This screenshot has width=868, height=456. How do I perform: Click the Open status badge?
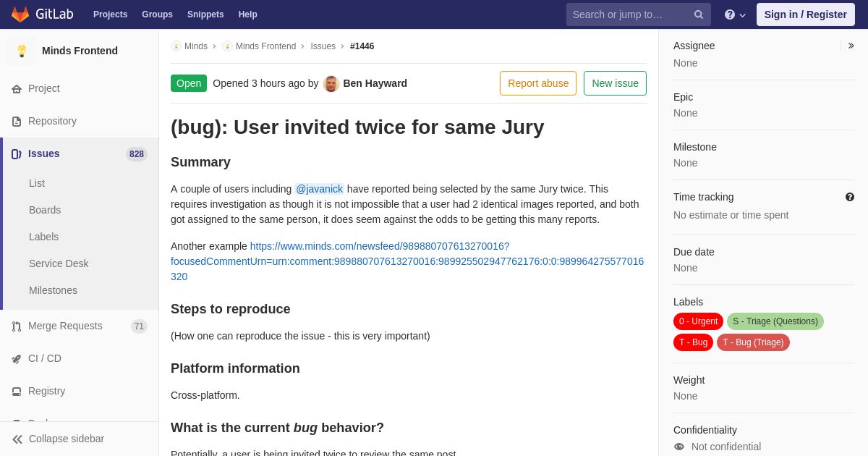(x=189, y=83)
